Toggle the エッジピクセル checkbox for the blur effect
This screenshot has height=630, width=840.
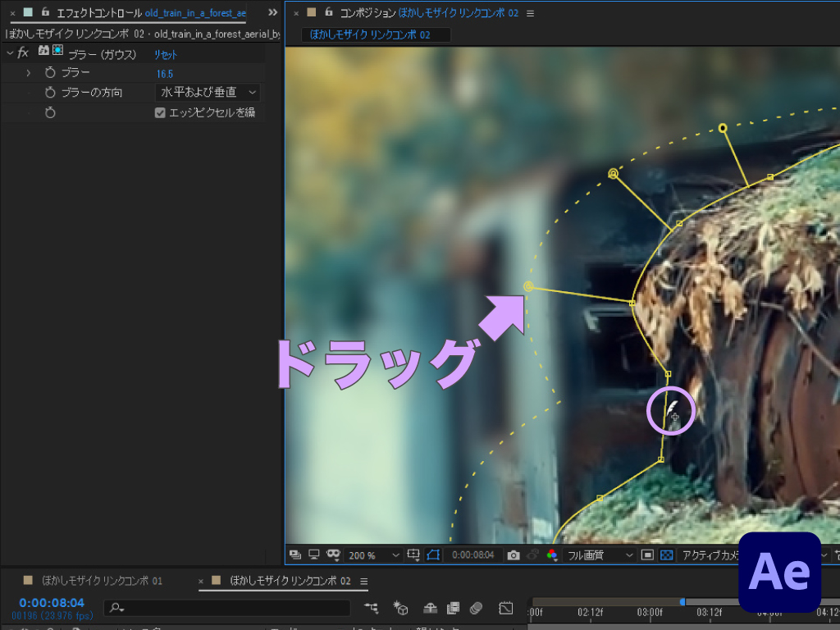159,112
